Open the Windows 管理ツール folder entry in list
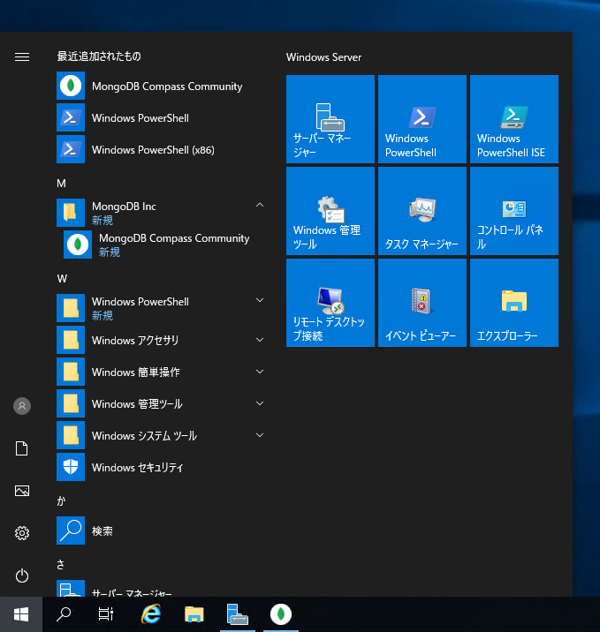This screenshot has width=600, height=632. (x=161, y=403)
